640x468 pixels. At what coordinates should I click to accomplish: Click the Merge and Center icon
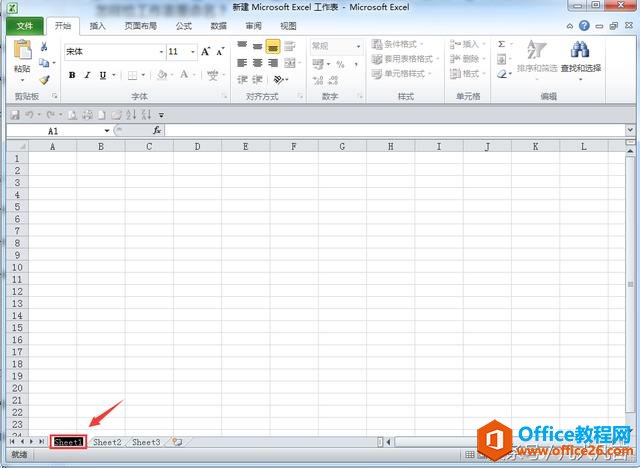290,63
